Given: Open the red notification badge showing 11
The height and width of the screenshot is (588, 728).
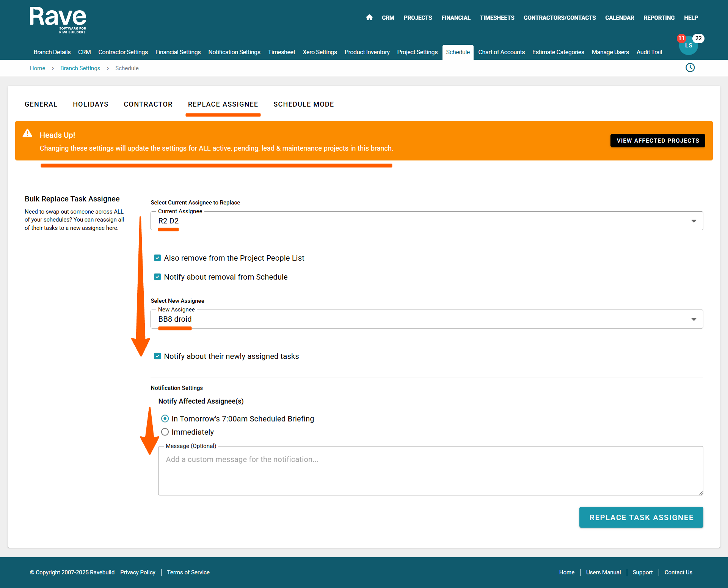Looking at the screenshot, I should coord(681,38).
